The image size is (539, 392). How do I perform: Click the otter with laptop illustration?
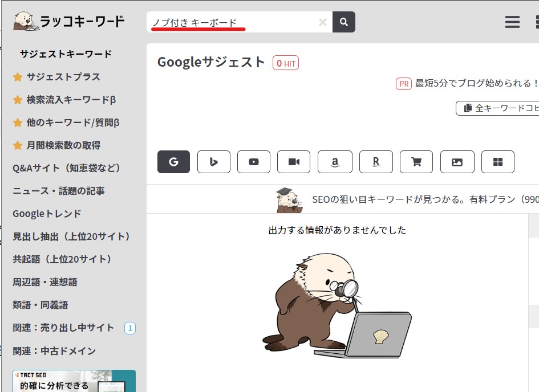tap(337, 305)
